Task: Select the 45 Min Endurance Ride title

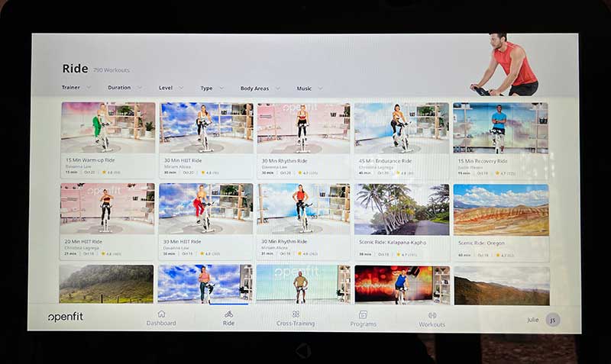Action: (385, 161)
